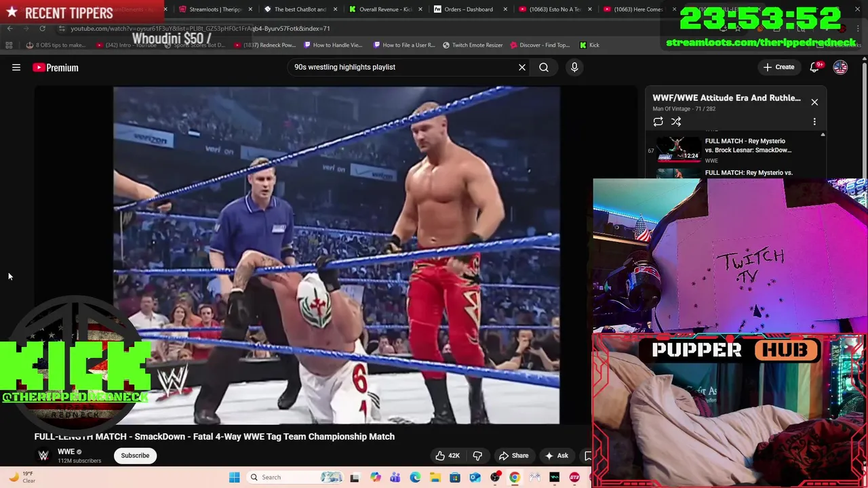The width and height of the screenshot is (868, 488).
Task: Open playlist more options menu
Action: 814,121
